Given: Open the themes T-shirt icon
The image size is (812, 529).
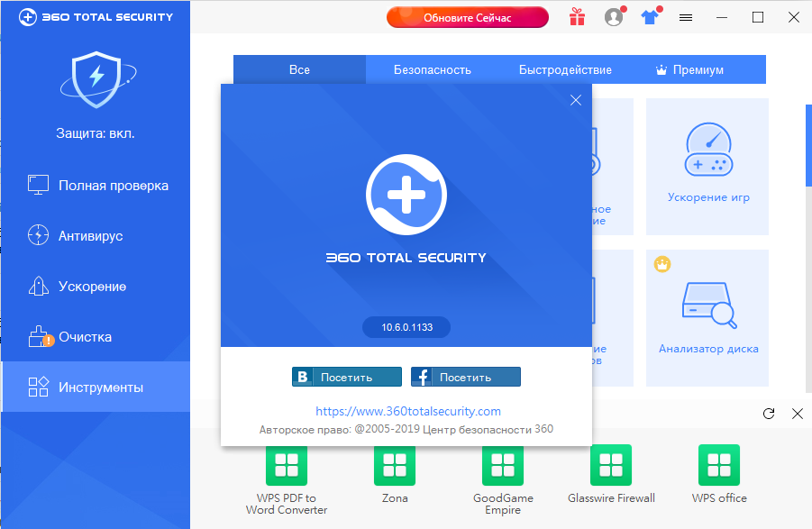Looking at the screenshot, I should [x=650, y=17].
